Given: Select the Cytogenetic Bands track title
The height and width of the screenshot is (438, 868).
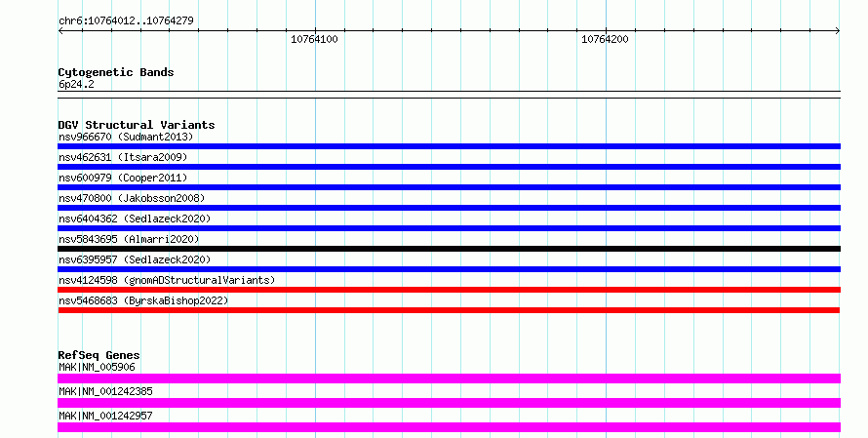Looking at the screenshot, I should pos(116,72).
